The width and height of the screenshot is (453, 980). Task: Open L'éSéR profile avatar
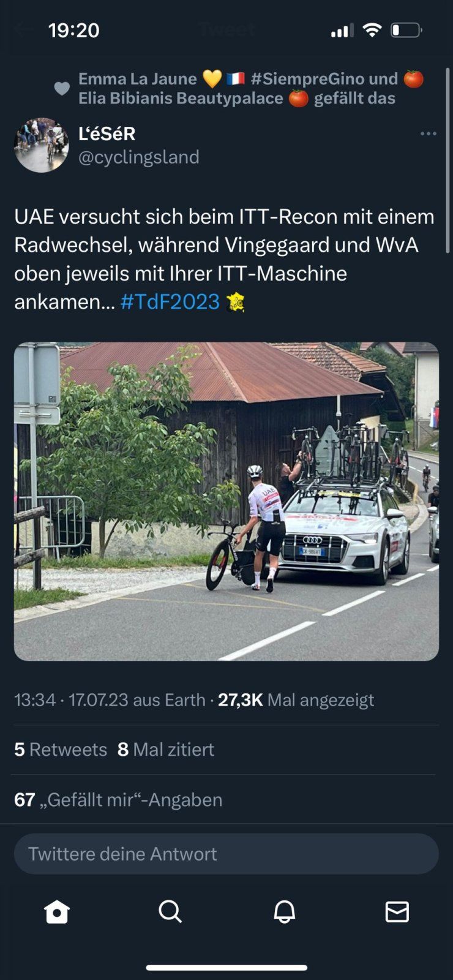[42, 145]
